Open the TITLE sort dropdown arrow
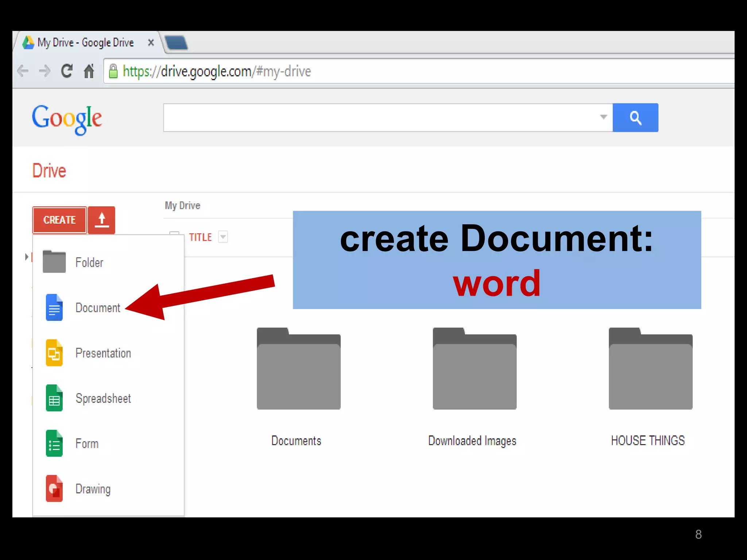The height and width of the screenshot is (560, 747). click(x=223, y=237)
